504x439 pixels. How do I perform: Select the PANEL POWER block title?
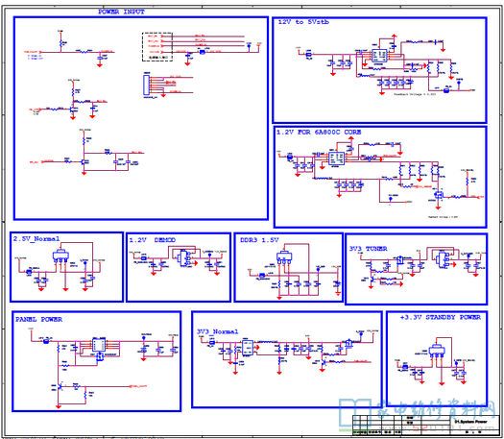tap(39, 319)
